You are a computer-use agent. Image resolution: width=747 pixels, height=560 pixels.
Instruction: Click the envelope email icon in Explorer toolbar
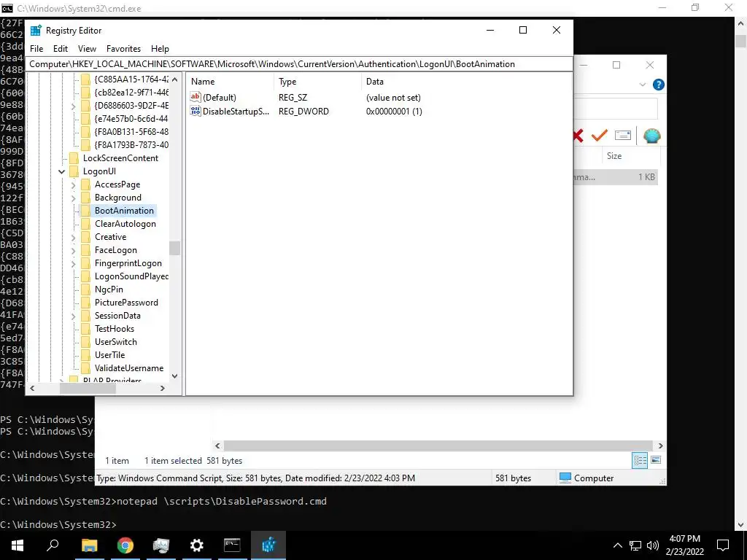point(623,136)
